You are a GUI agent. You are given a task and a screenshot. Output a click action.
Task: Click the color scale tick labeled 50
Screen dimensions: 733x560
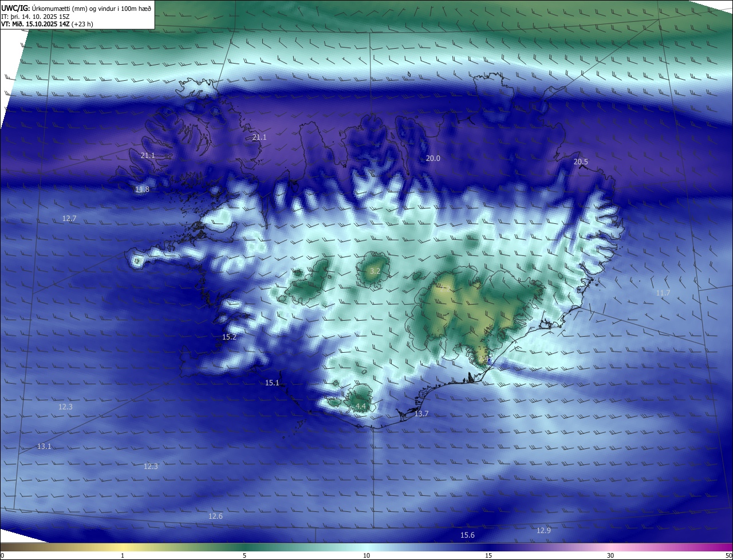point(728,555)
